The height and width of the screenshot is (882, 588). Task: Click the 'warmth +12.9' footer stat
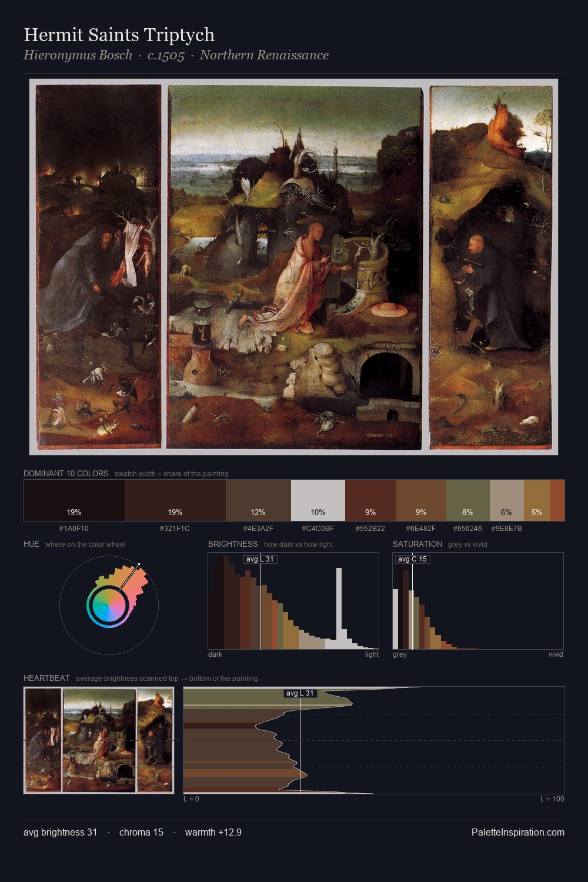click(x=213, y=832)
